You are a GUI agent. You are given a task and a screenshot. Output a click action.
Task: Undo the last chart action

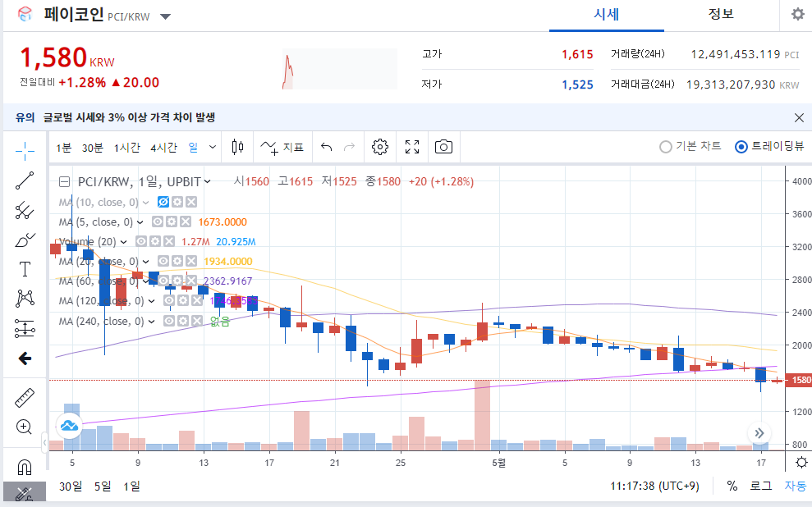pos(326,147)
